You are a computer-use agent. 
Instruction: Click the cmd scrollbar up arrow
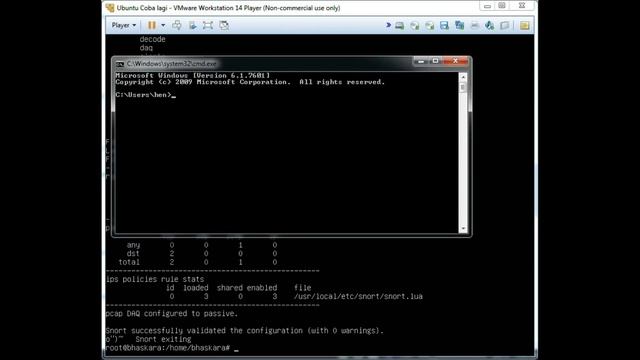[463, 77]
